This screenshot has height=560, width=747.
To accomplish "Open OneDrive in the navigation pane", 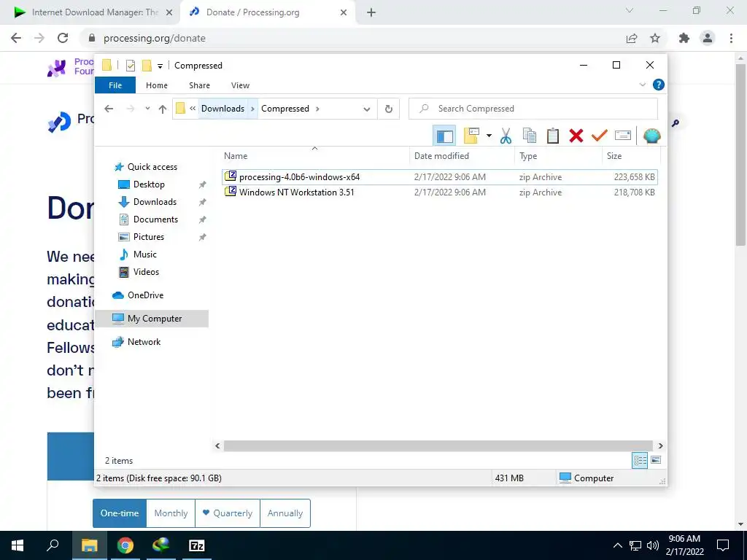I will [x=145, y=295].
